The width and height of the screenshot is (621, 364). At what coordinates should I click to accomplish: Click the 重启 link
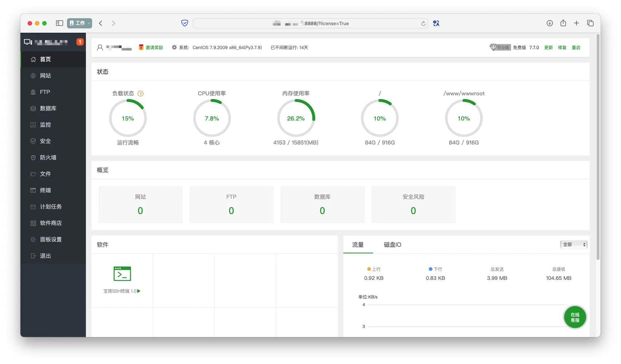pos(576,48)
